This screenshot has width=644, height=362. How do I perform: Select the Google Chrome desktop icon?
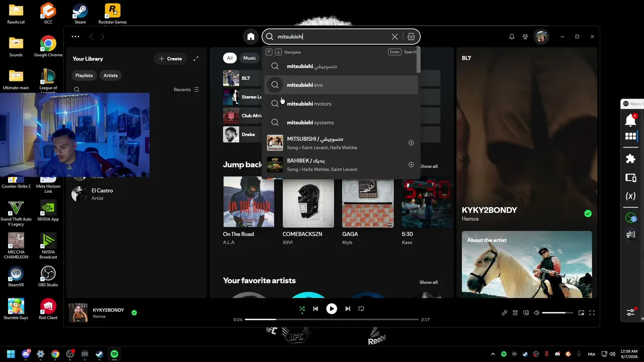point(48,47)
